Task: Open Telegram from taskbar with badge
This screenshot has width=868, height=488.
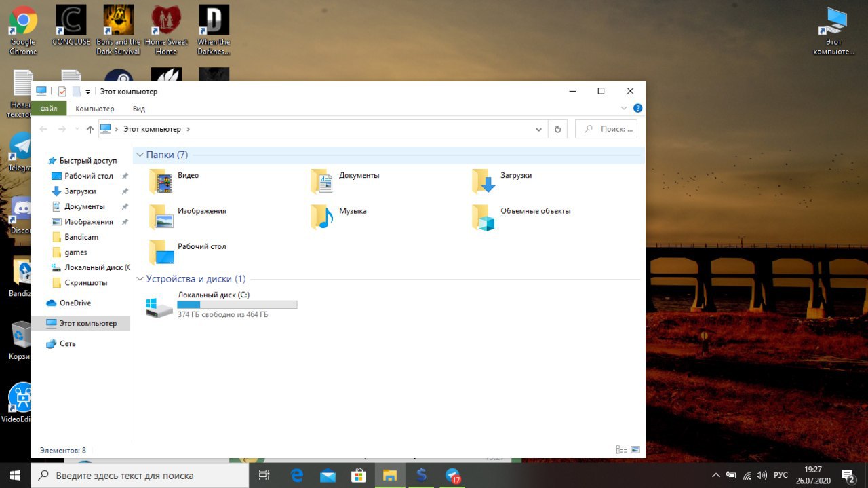Action: click(x=452, y=475)
